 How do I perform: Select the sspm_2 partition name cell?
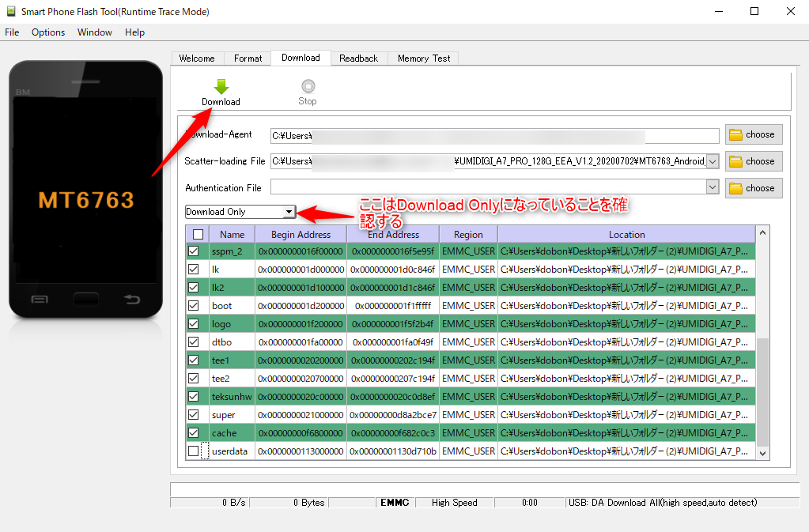(x=232, y=251)
